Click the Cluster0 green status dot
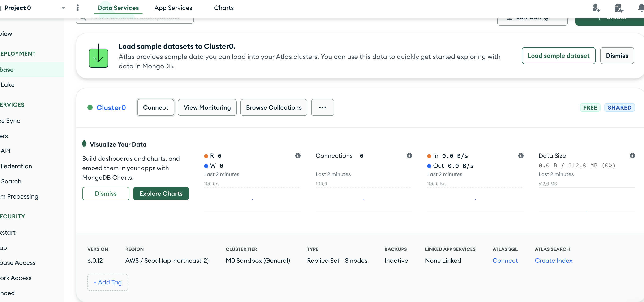Viewport: 644px width, 302px height. point(90,107)
